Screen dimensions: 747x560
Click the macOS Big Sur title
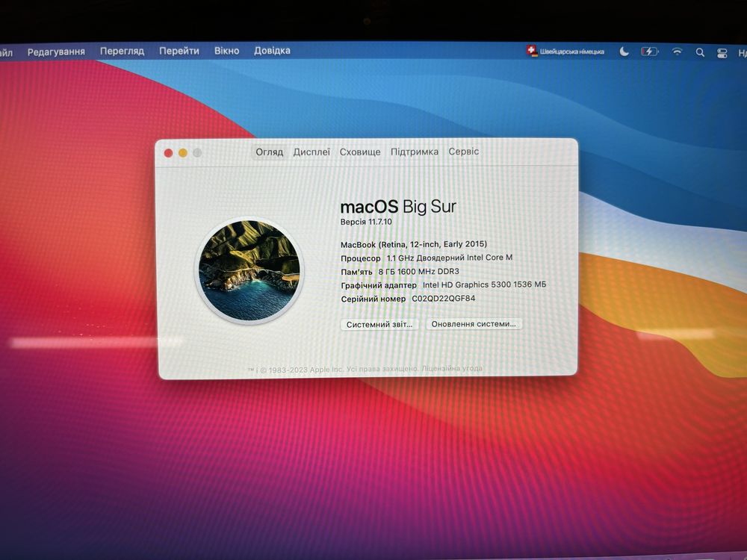[x=398, y=206]
